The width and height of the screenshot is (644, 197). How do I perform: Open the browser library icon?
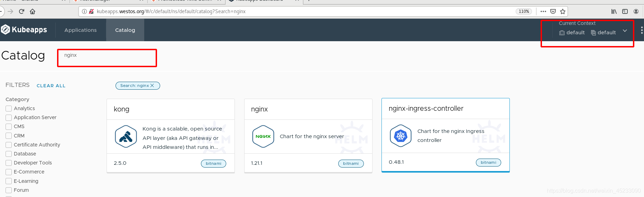[614, 11]
